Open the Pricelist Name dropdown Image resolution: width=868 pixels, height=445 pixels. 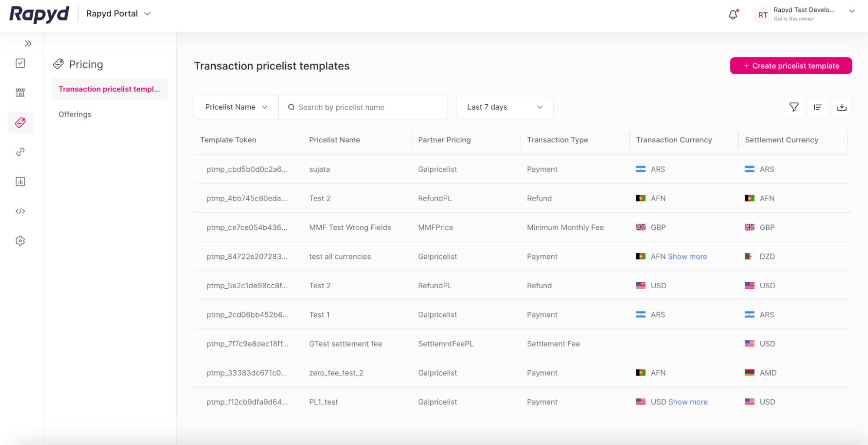click(235, 107)
